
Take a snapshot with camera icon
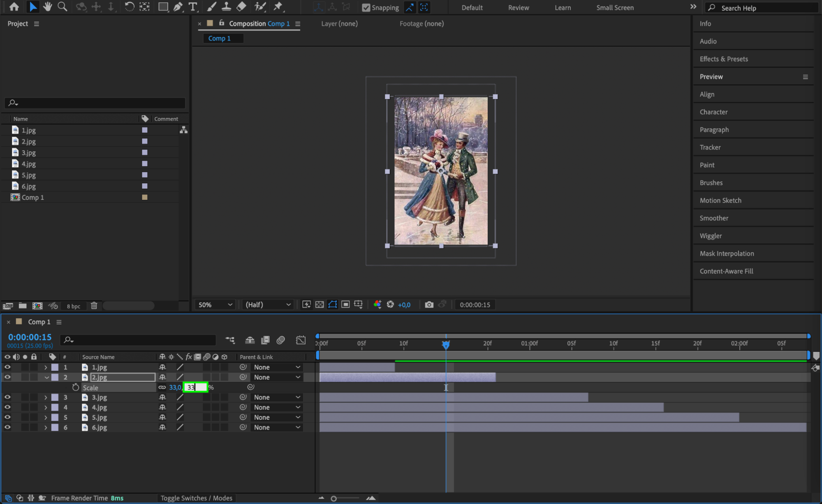pyautogui.click(x=429, y=305)
